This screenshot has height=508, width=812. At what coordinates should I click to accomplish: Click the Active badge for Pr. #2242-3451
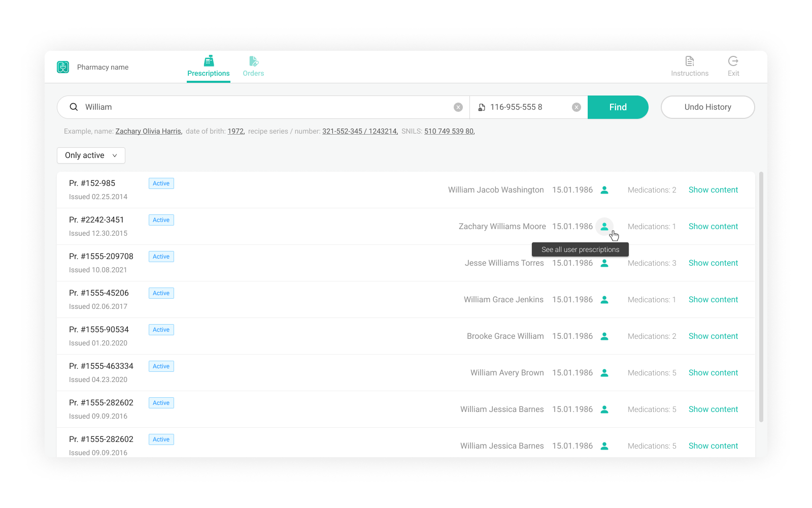click(161, 220)
